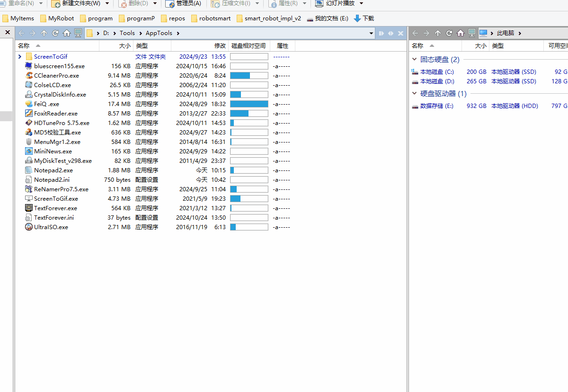Select Notepad2.exe icon

[29, 170]
